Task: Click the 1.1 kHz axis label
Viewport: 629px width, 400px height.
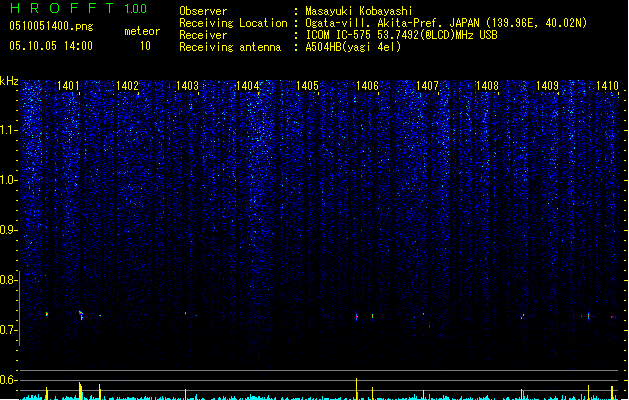Action: tap(8, 130)
